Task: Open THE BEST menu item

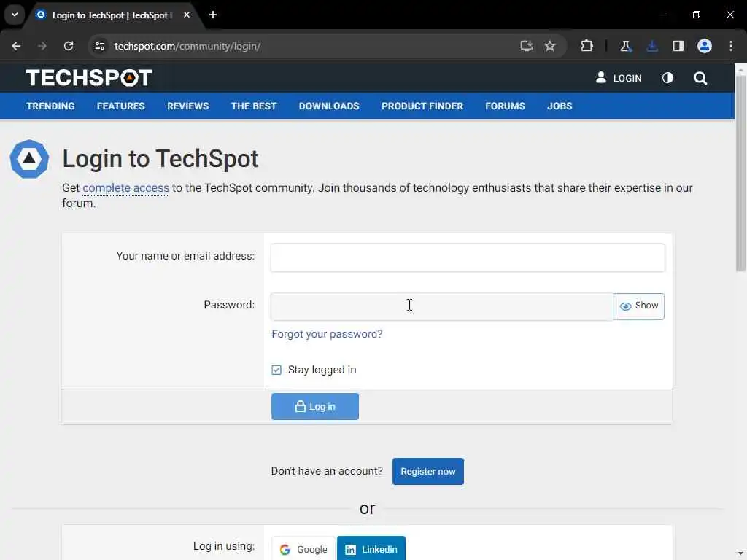Action: coord(253,106)
